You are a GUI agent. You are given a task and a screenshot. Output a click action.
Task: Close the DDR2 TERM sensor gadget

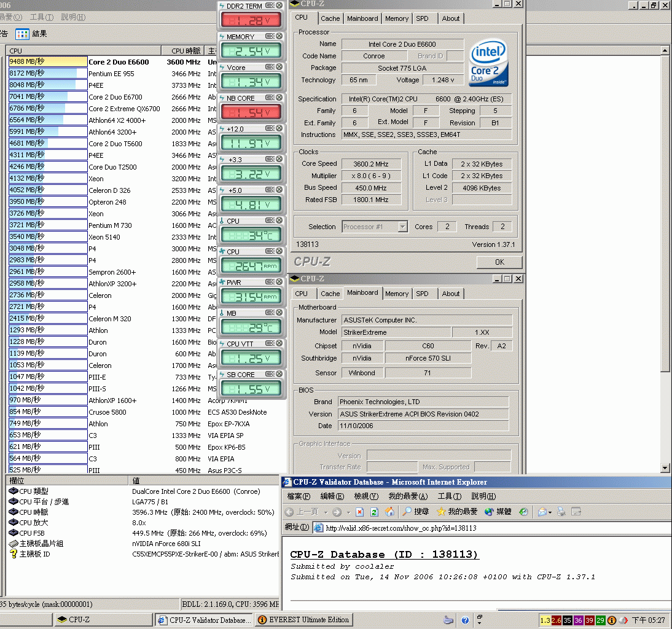279,6
